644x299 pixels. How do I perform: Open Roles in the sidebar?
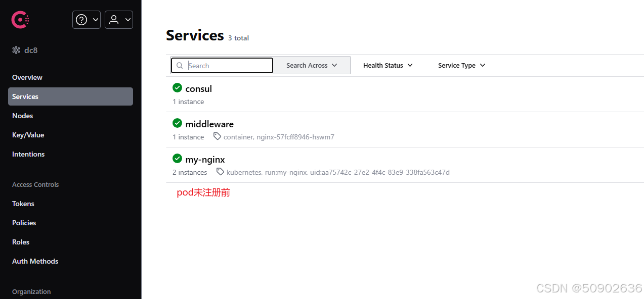click(70, 242)
